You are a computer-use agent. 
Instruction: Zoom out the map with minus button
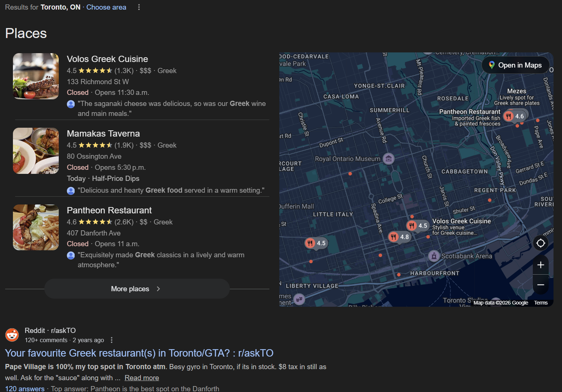[x=541, y=285]
